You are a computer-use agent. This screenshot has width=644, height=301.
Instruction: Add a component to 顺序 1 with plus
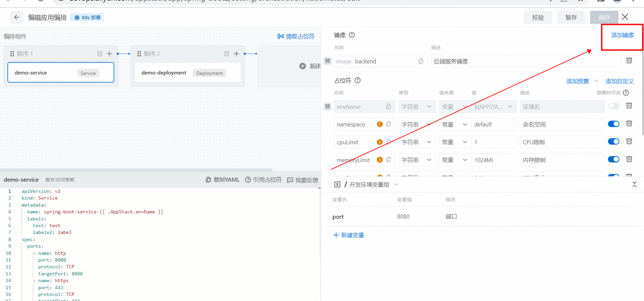pyautogui.click(x=110, y=54)
